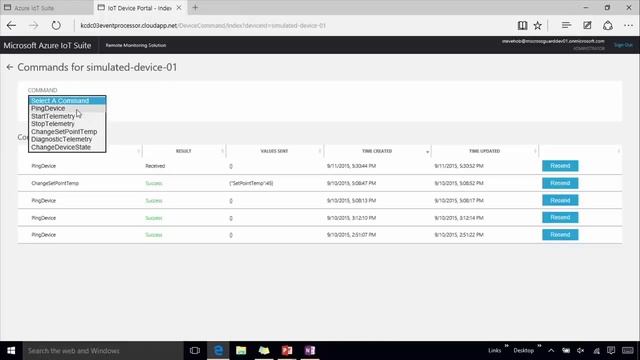Screen dimensions: 640x360
Task: Click the Remote Monitoring Solution label
Action: pos(136,45)
